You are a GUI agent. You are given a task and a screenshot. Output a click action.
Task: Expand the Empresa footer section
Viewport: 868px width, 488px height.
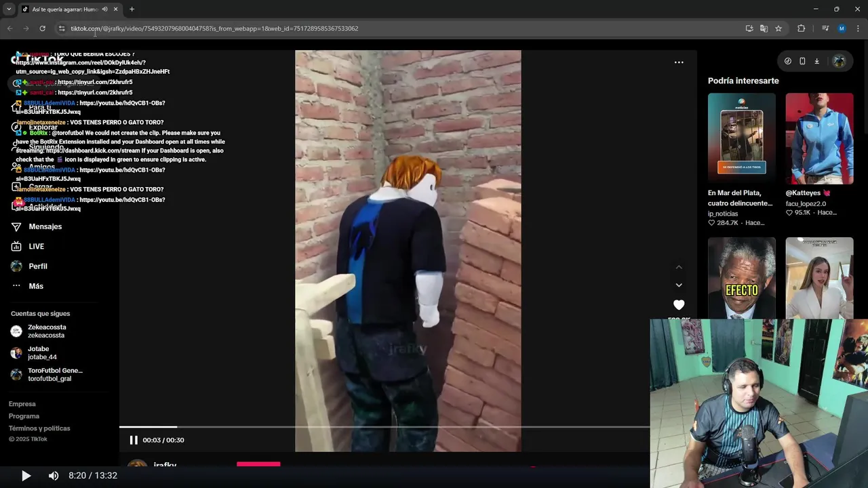click(x=22, y=404)
